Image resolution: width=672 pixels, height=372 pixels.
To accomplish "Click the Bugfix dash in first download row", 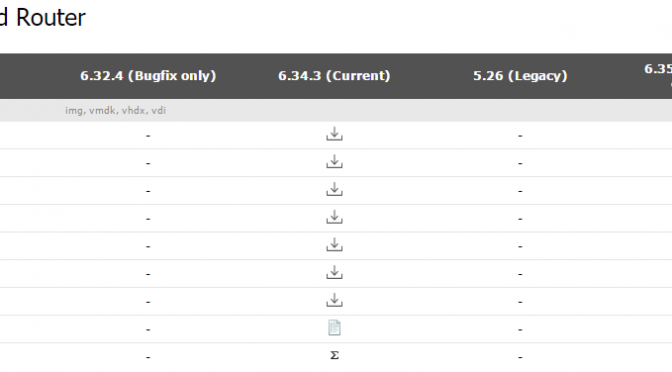I will coord(148,136).
